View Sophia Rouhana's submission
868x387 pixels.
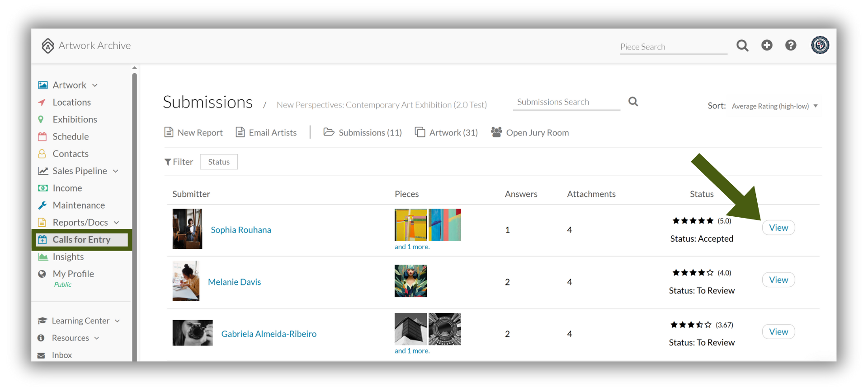point(778,228)
